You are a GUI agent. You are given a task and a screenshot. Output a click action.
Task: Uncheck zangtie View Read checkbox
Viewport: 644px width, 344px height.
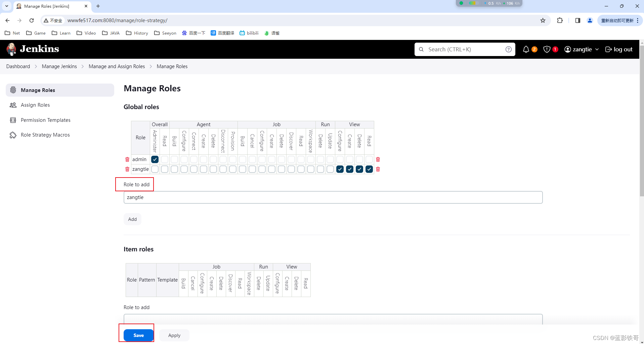[369, 169]
